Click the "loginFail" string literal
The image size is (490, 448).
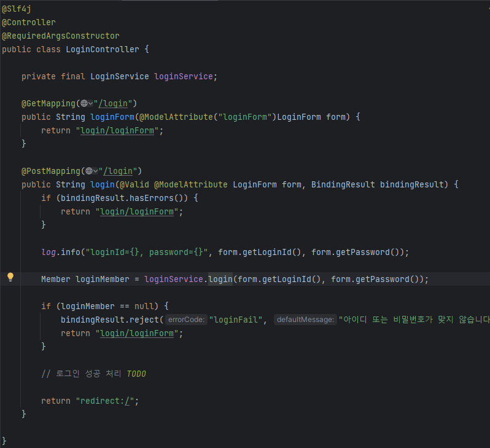235,320
